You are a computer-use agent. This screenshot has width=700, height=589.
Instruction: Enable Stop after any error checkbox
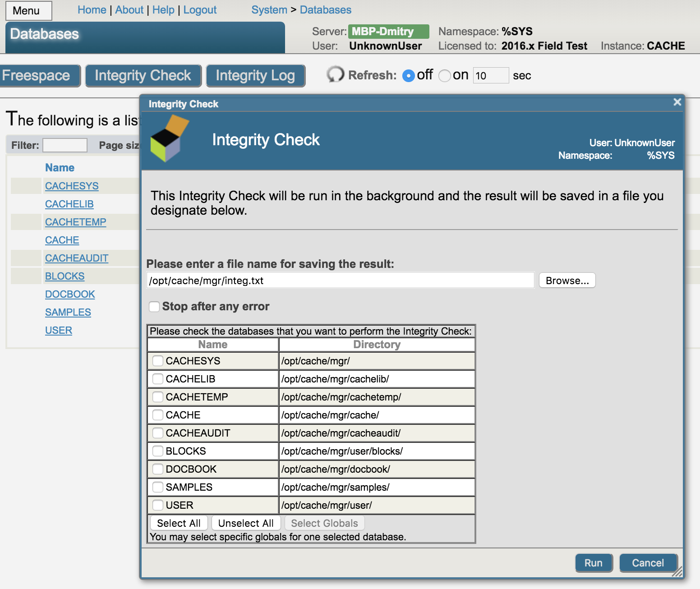click(x=154, y=307)
